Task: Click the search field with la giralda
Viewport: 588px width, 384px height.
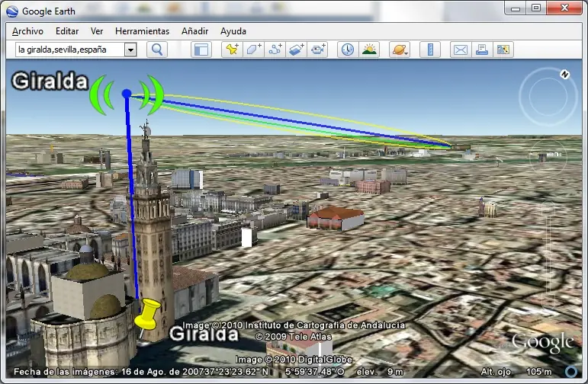Action: tap(70, 50)
